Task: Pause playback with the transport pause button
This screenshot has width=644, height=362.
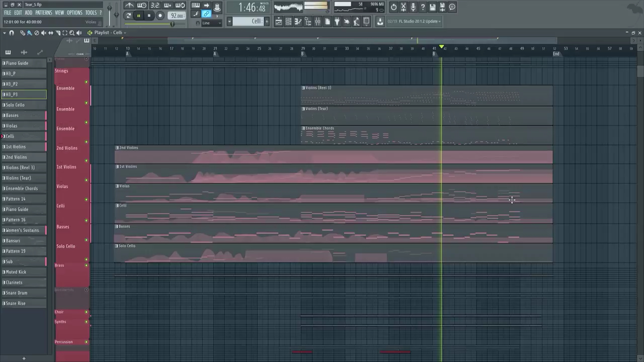Action: (x=138, y=16)
